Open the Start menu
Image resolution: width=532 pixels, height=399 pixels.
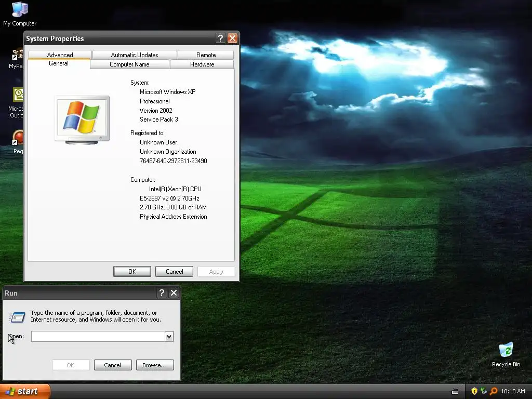click(25, 391)
